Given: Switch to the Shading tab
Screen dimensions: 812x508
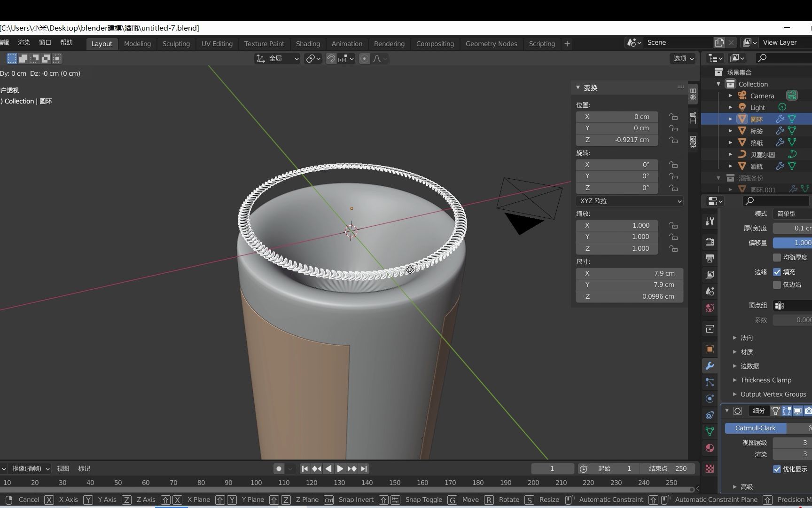Looking at the screenshot, I should (x=308, y=43).
